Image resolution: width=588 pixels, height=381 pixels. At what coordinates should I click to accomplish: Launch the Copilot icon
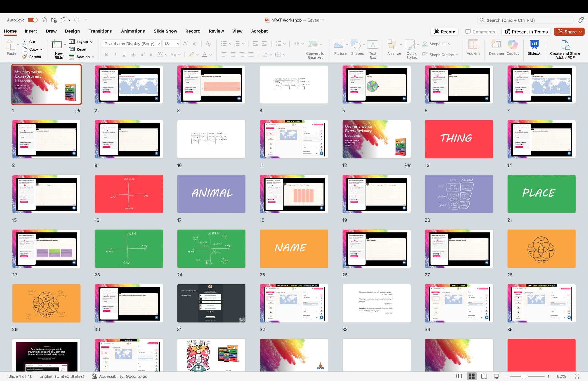[x=512, y=45]
